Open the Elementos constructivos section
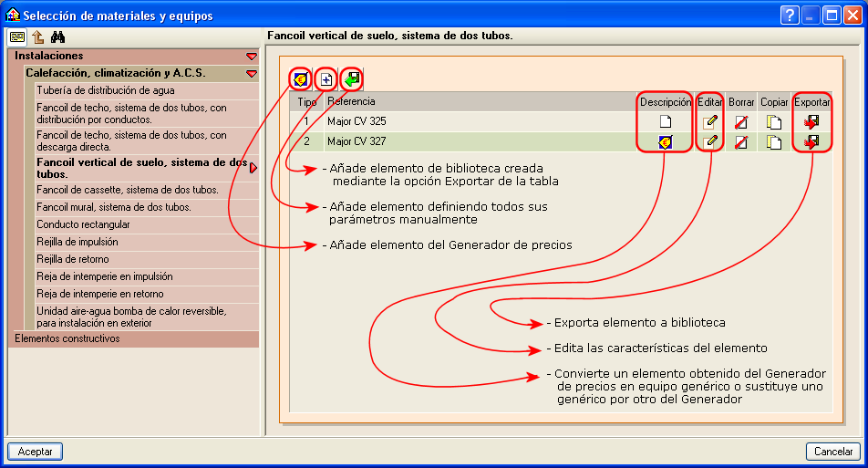 [134, 339]
